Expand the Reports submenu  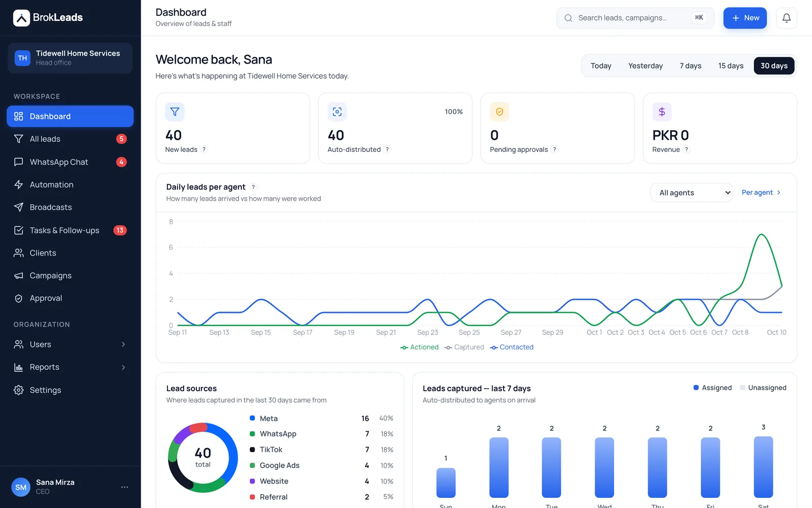click(123, 367)
